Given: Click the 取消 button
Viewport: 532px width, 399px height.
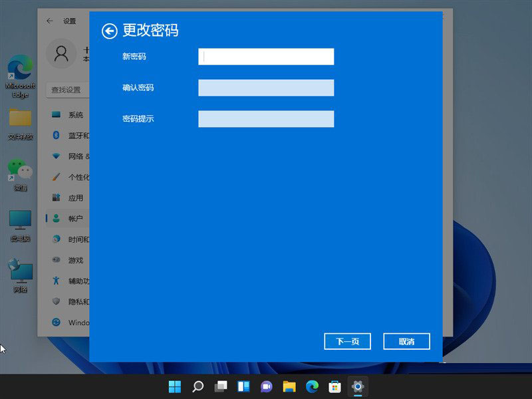Looking at the screenshot, I should click(406, 341).
